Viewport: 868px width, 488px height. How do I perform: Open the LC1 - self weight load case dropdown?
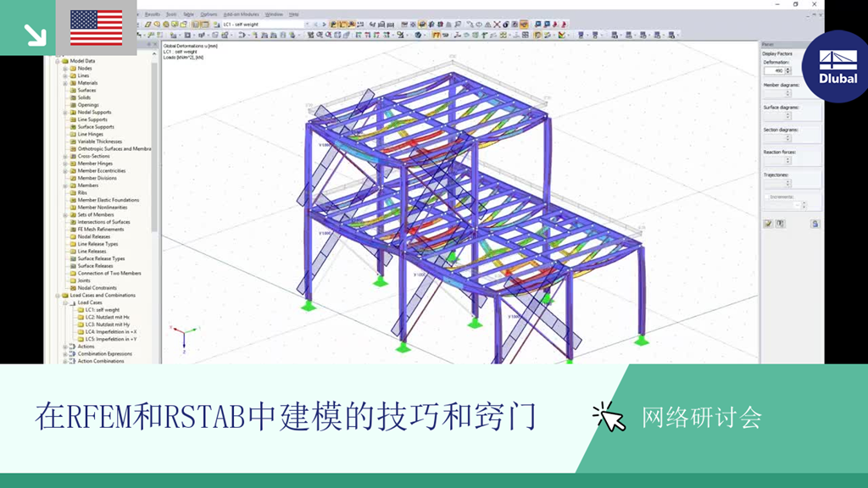[x=307, y=25]
